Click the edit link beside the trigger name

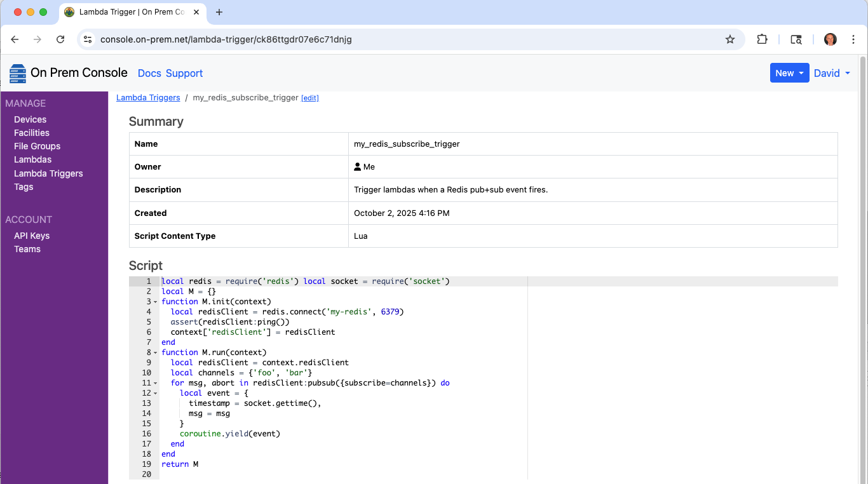pos(310,98)
